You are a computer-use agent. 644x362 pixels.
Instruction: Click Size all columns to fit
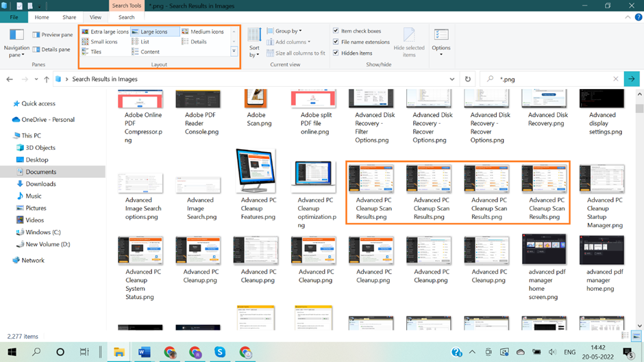tap(296, 53)
